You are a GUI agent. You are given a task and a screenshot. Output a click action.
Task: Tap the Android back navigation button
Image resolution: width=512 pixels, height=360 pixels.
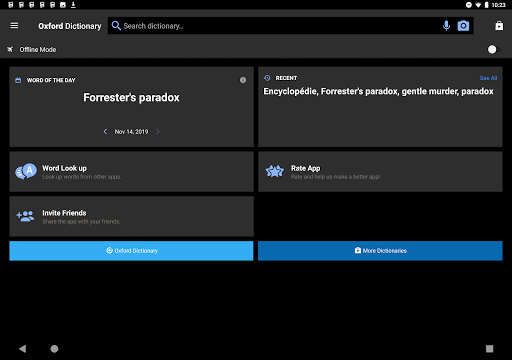[x=22, y=349]
